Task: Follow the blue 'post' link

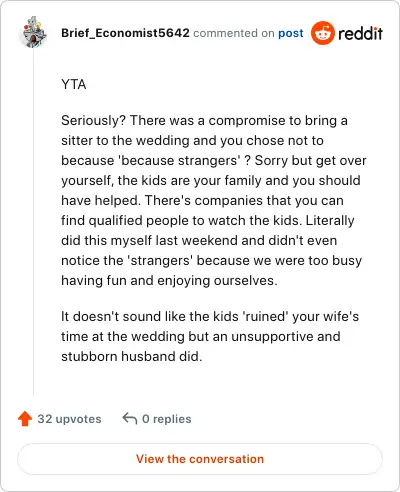Action: click(x=291, y=33)
